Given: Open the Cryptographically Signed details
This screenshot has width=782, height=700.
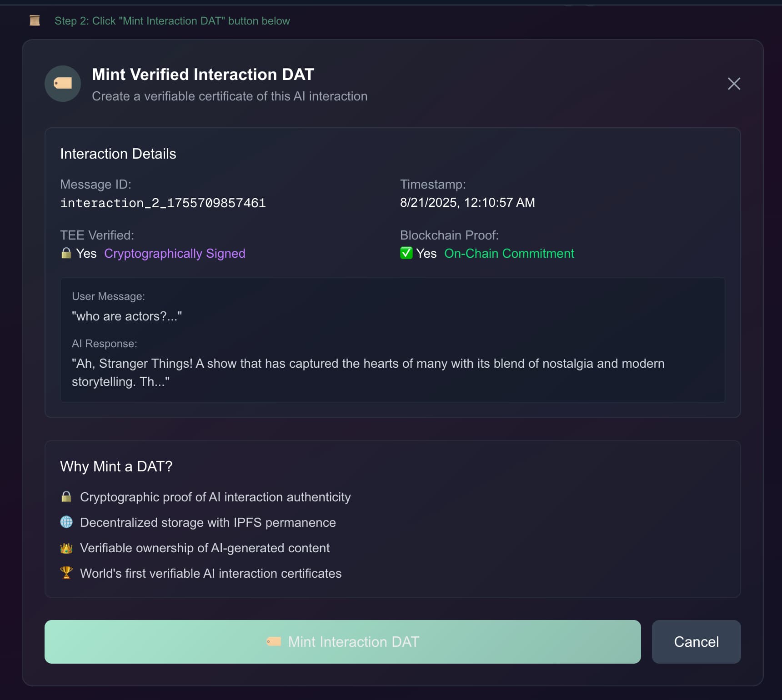Looking at the screenshot, I should point(175,253).
